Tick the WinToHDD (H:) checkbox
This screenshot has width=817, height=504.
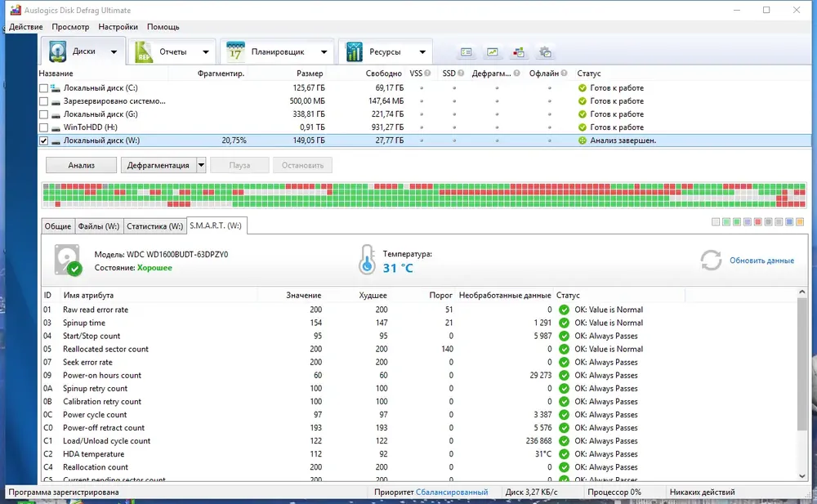click(44, 127)
